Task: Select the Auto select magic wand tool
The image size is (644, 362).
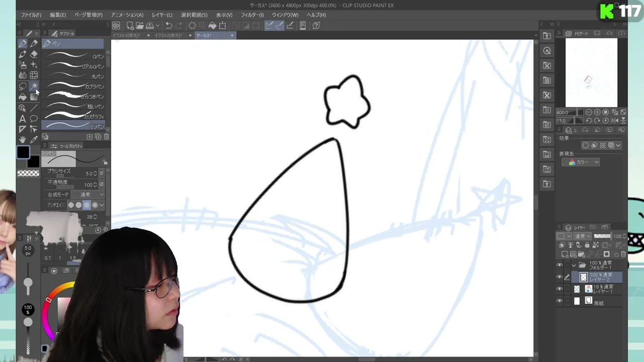Action: (34, 86)
